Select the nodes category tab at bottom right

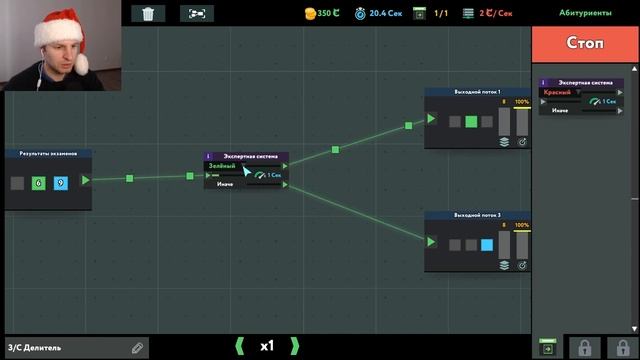point(548,347)
